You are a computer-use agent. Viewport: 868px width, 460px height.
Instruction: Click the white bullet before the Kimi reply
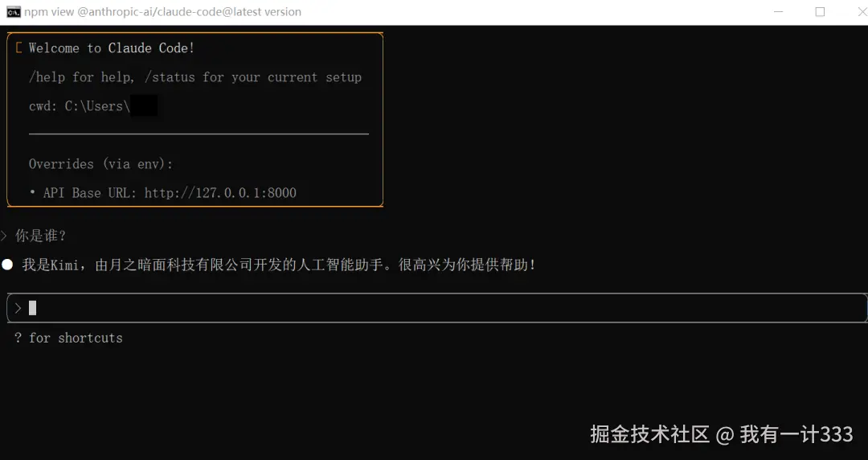(x=8, y=265)
